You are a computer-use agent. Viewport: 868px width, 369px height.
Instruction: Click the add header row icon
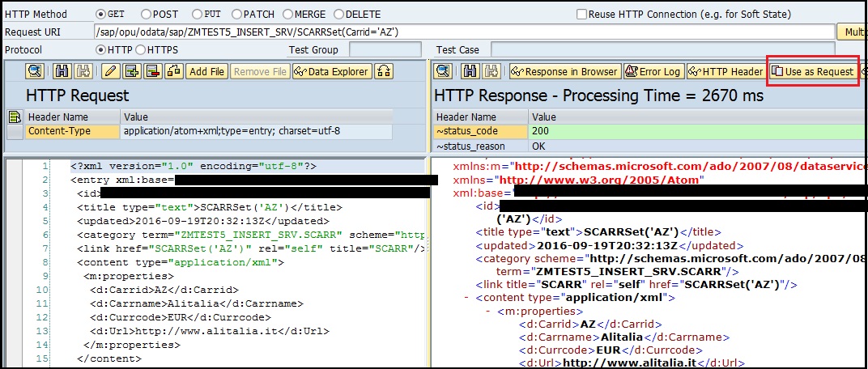click(x=131, y=71)
